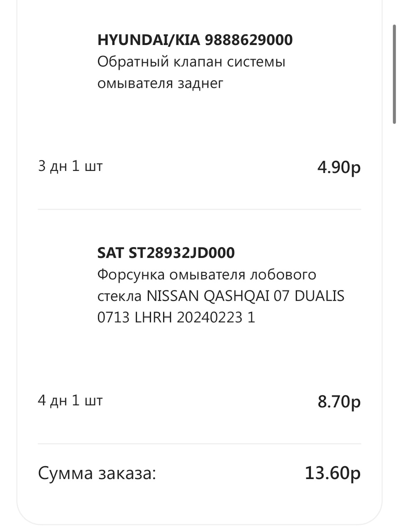
Task: Select the 20240223 code in description
Action: 209,318
